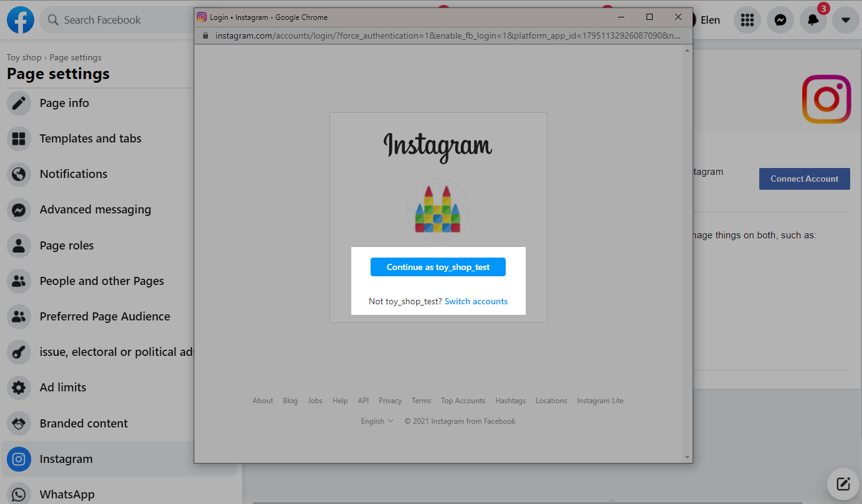The image size is (862, 504).
Task: Click the Instagram favicon in the popup title bar
Action: [202, 17]
